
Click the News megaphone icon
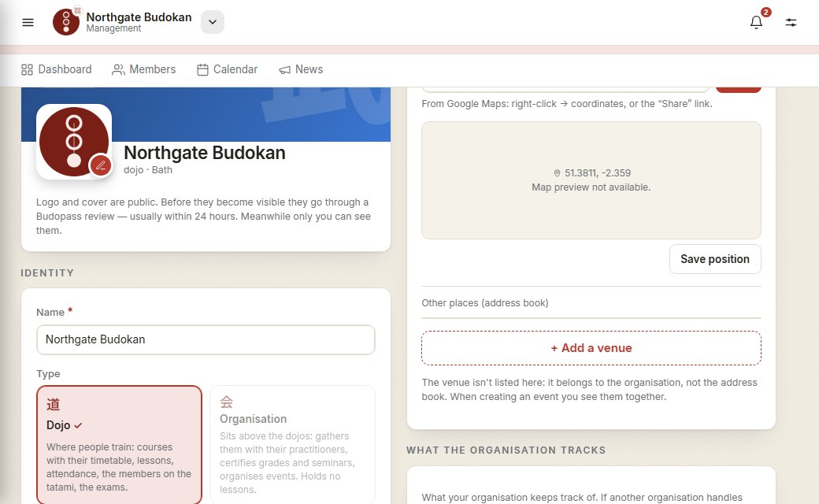click(284, 69)
